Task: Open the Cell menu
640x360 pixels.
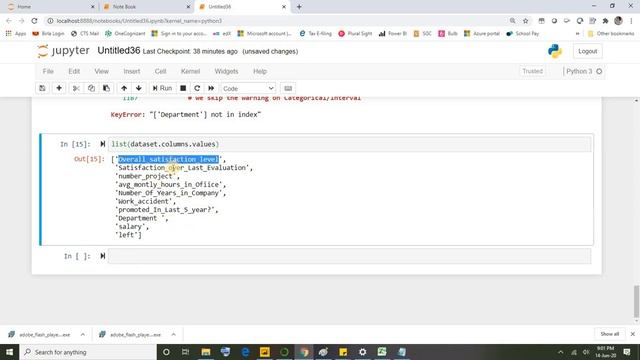Action: click(160, 71)
